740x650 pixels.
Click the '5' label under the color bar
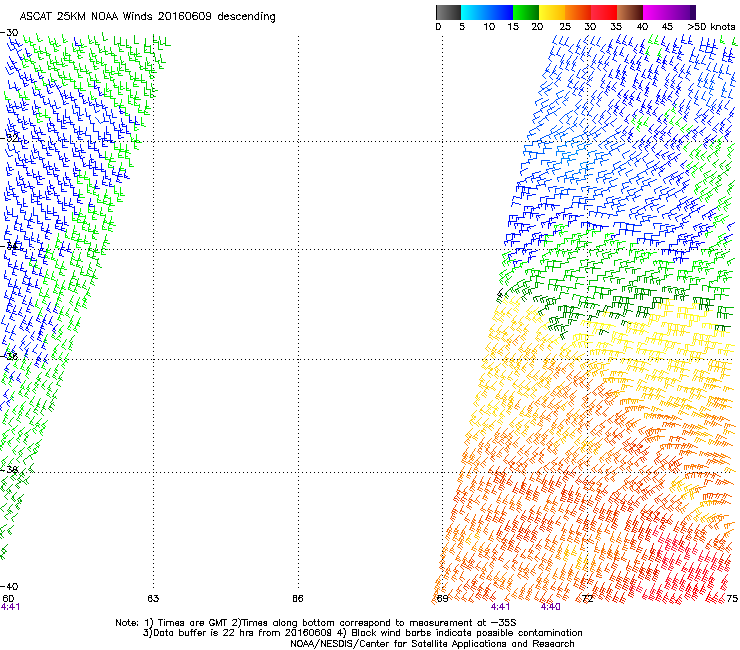(x=462, y=27)
